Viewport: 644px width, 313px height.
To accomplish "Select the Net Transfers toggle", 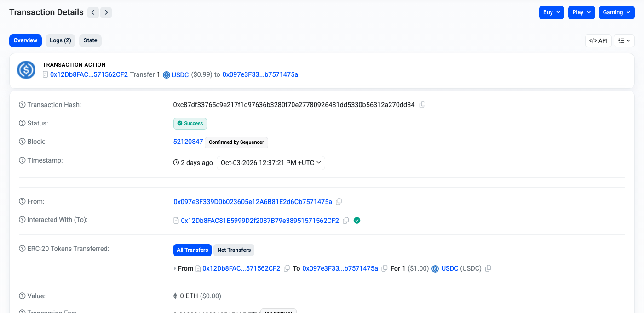I will 234,250.
